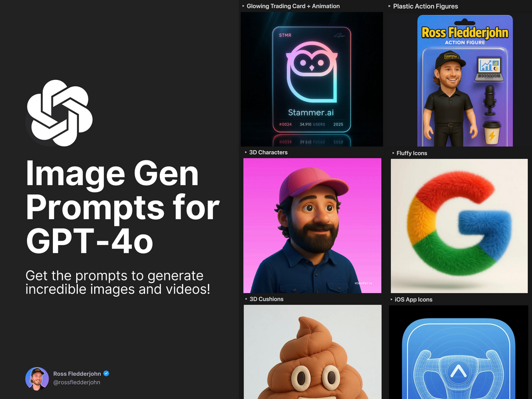Expand the 3D Characters toggle arrow
Screen dimensions: 532x399
246,152
